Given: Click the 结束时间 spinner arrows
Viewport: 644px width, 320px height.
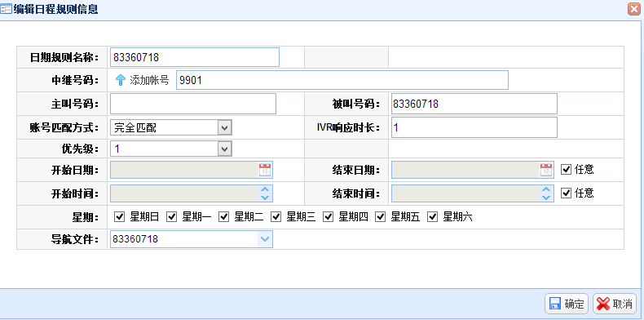Looking at the screenshot, I should (x=546, y=193).
